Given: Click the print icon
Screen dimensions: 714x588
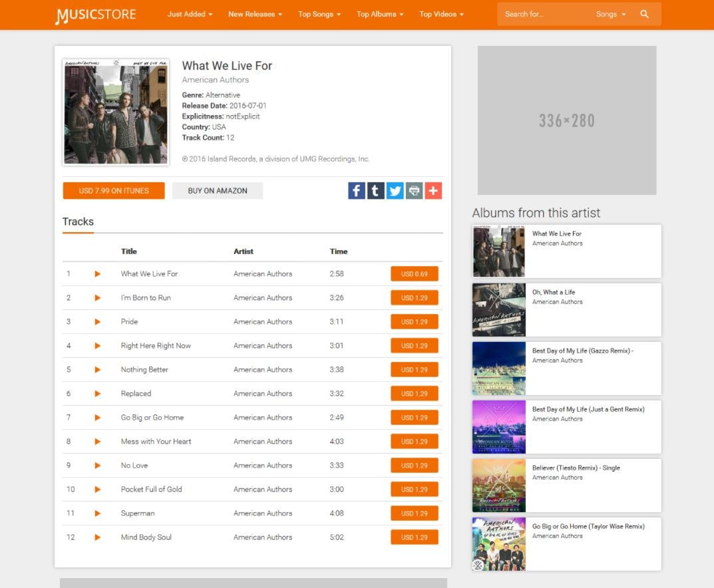Looking at the screenshot, I should [414, 191].
